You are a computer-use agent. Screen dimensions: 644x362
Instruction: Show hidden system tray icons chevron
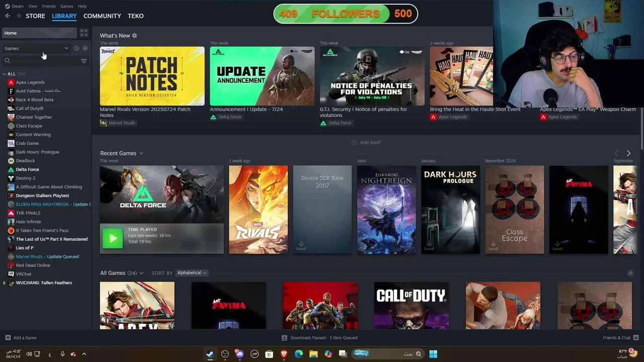[84, 354]
